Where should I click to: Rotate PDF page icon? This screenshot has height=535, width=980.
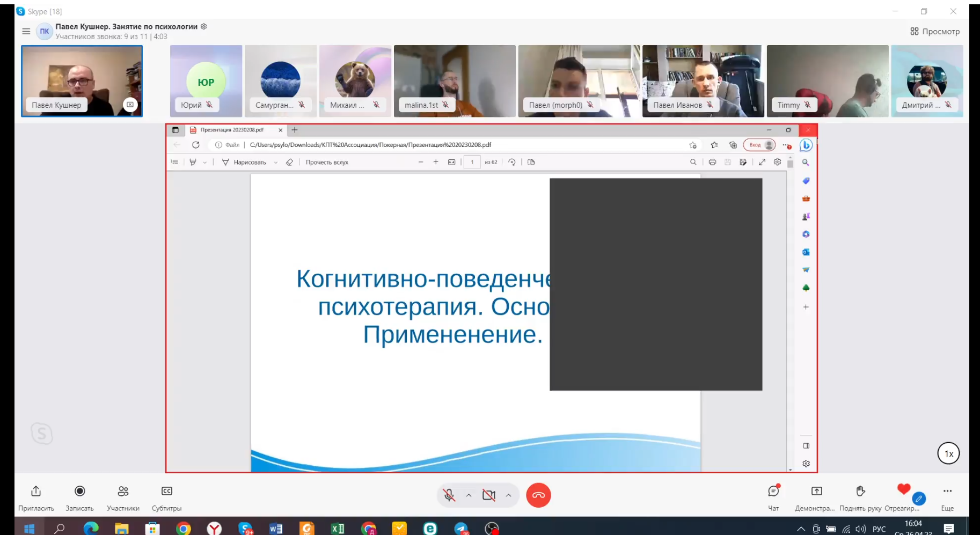click(512, 162)
